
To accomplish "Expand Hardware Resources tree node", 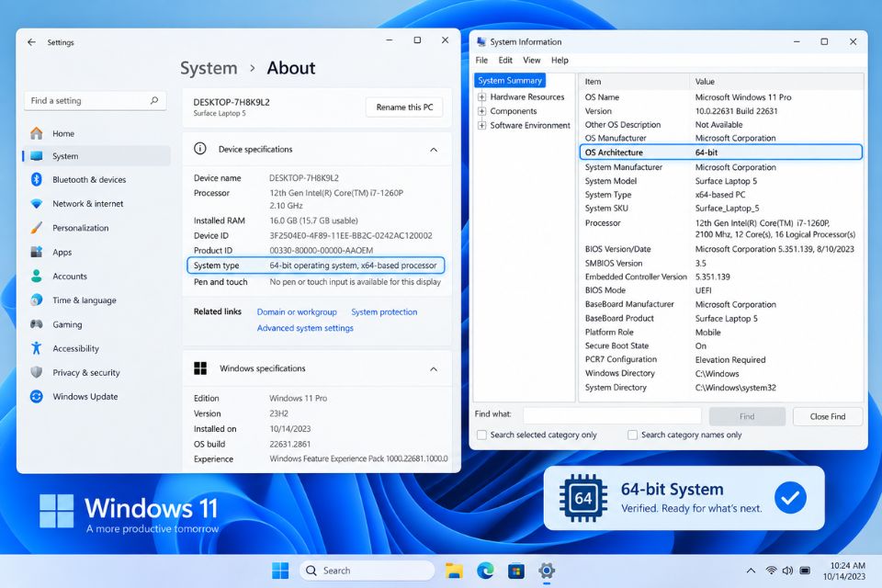I will pos(482,96).
